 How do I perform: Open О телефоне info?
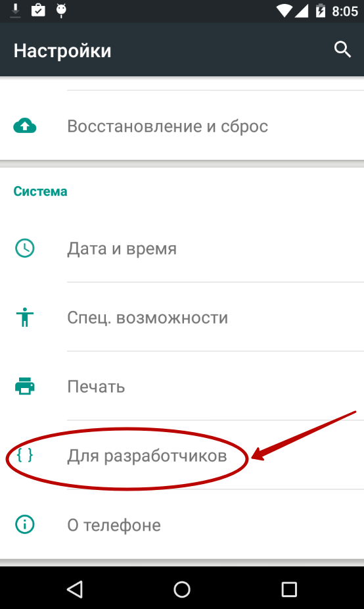[x=182, y=524]
